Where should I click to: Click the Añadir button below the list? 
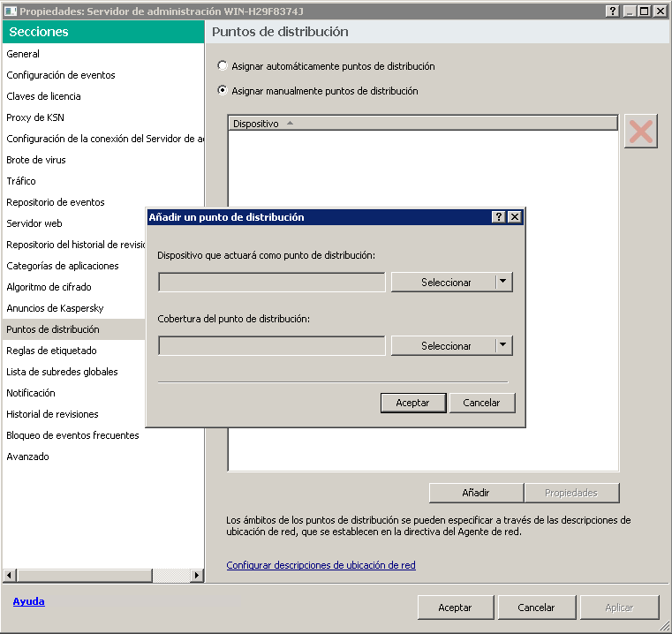coord(476,493)
